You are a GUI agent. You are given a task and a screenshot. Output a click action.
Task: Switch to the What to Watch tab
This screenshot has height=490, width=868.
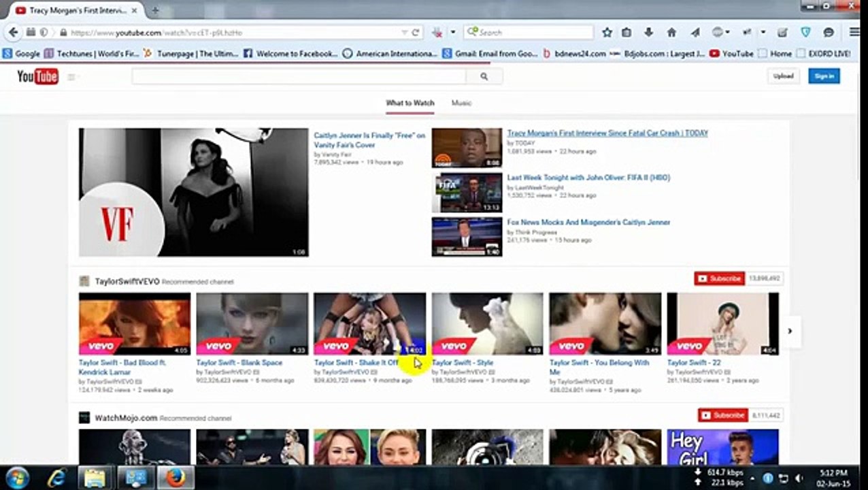coord(410,103)
